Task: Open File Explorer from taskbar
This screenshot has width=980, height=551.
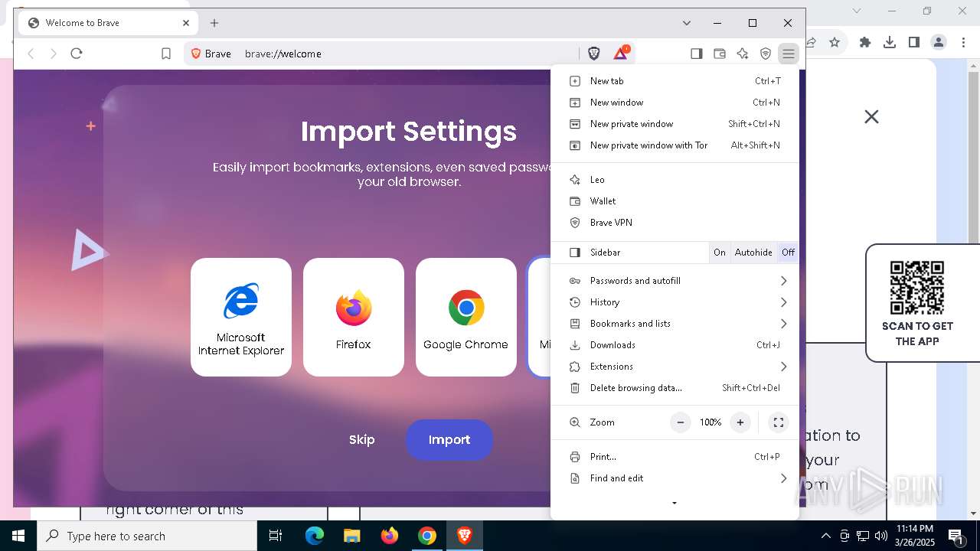Action: tap(351, 536)
